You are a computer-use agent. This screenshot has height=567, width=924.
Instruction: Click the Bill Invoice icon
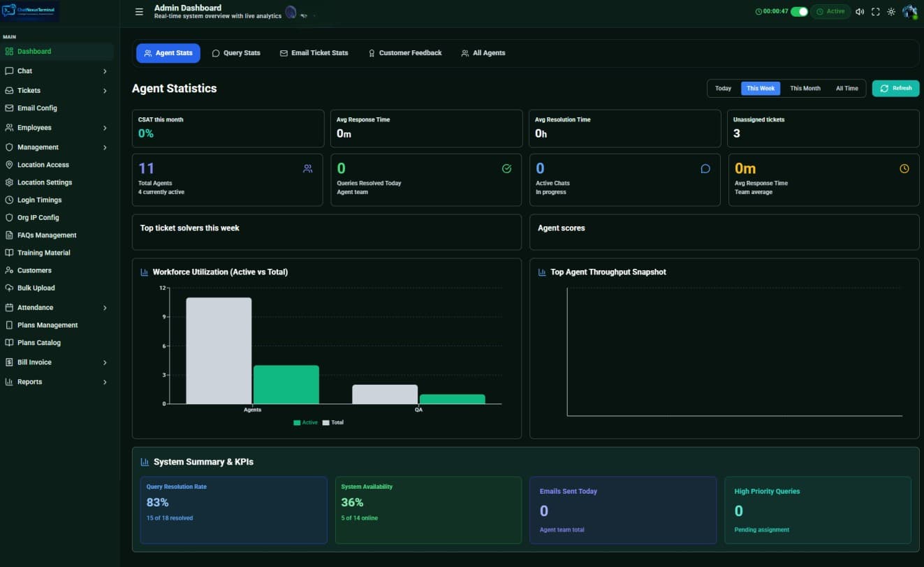(x=10, y=362)
